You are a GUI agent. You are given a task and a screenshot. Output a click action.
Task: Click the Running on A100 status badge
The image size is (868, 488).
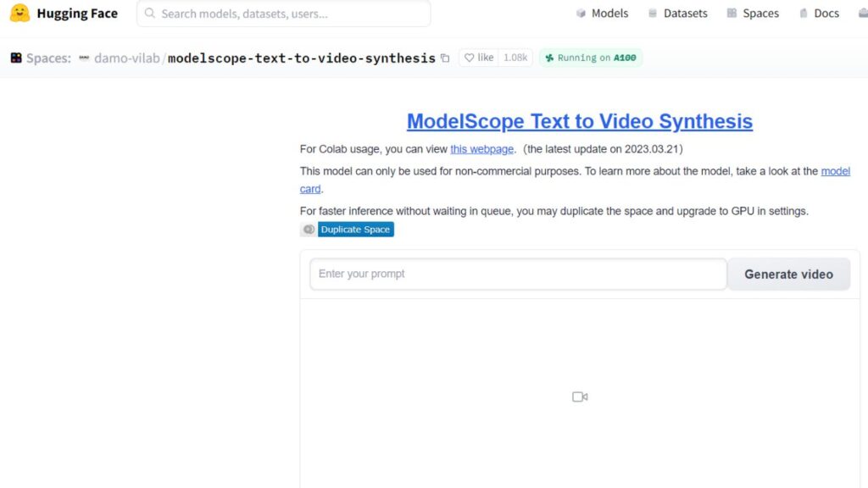(591, 58)
